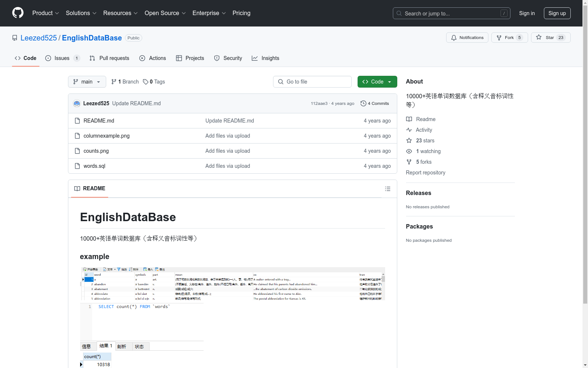Screen dimensions: 588x368
Task: Open the counts.png file
Action: click(x=96, y=151)
